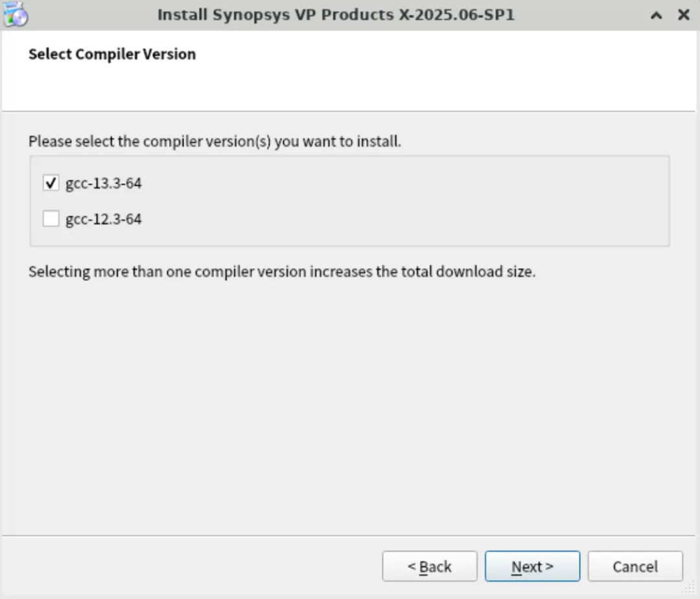
Task: Click the Install Synopsys VP Products title
Action: pos(336,15)
